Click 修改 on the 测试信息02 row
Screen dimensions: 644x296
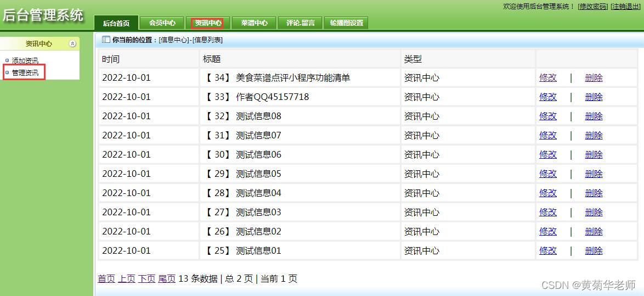tap(548, 231)
